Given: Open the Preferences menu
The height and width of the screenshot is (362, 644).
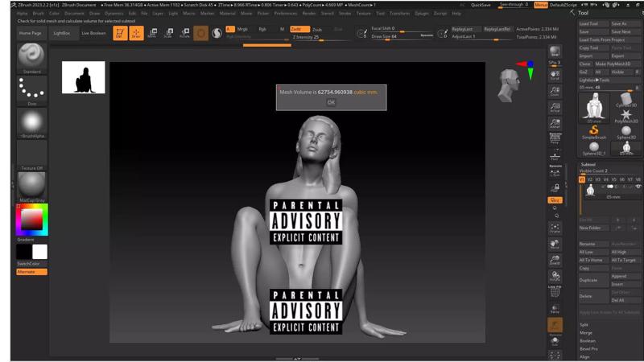Looking at the screenshot, I should (285, 14).
